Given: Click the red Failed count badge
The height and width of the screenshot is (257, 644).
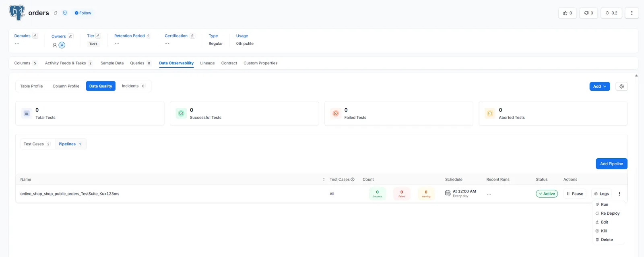Looking at the screenshot, I should 402,194.
